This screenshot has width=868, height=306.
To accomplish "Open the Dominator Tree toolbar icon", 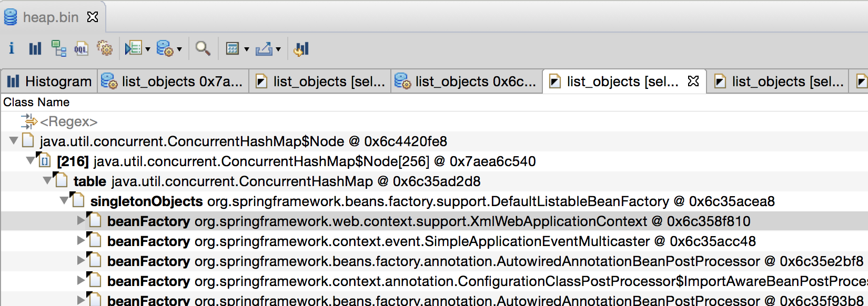I will [x=58, y=49].
